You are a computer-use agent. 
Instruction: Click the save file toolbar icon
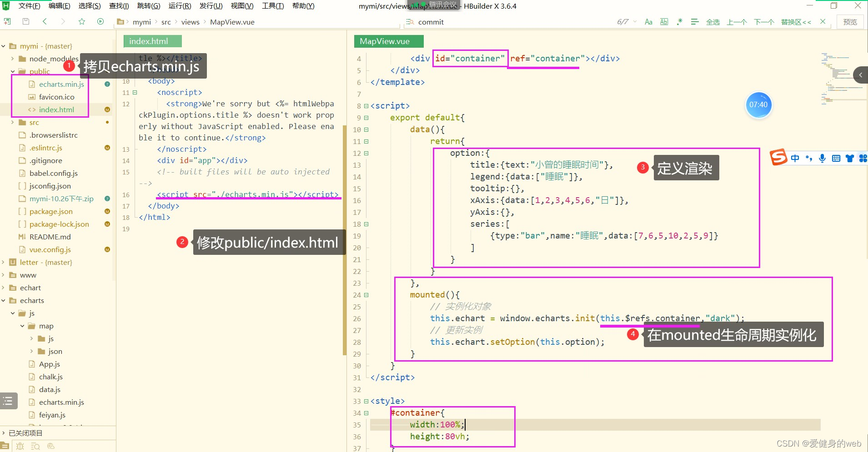tap(26, 21)
